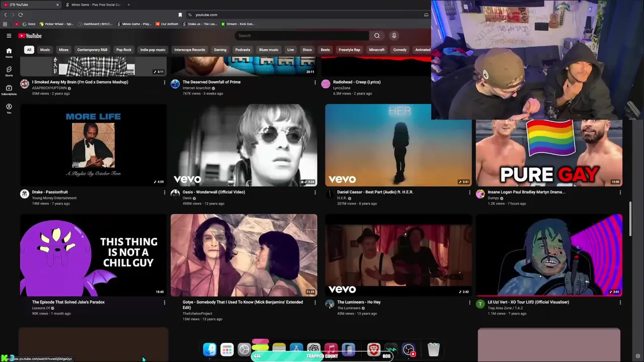Click the browser back arrow
The width and height of the screenshot is (644, 362).
click(6, 15)
